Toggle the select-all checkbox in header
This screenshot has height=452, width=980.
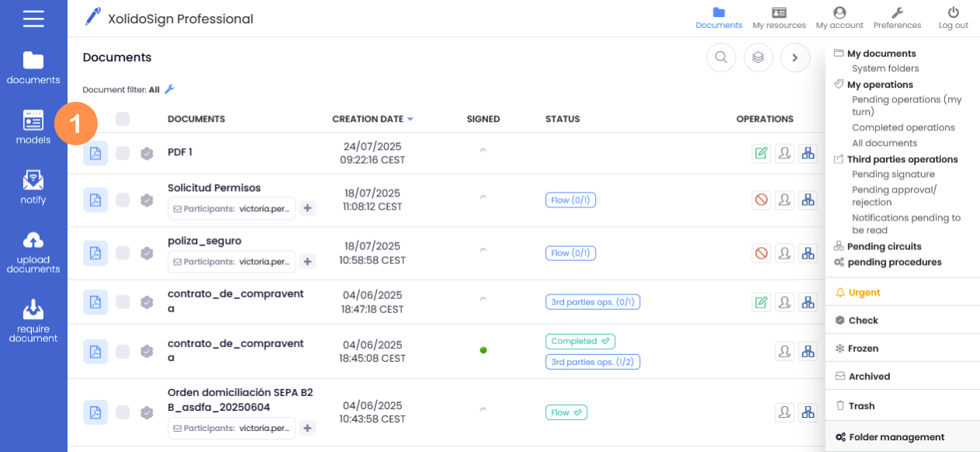pos(123,119)
